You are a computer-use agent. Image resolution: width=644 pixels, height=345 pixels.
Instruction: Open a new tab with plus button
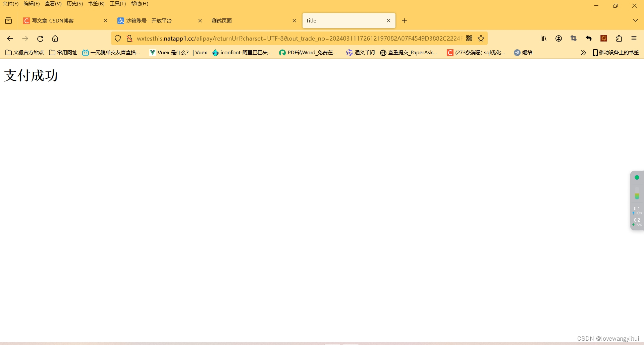(404, 21)
